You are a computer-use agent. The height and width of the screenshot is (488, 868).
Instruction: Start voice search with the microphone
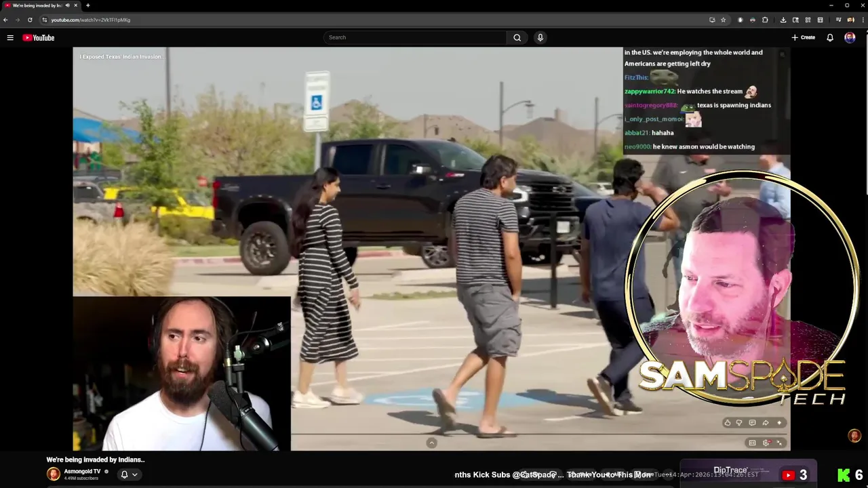tap(540, 37)
